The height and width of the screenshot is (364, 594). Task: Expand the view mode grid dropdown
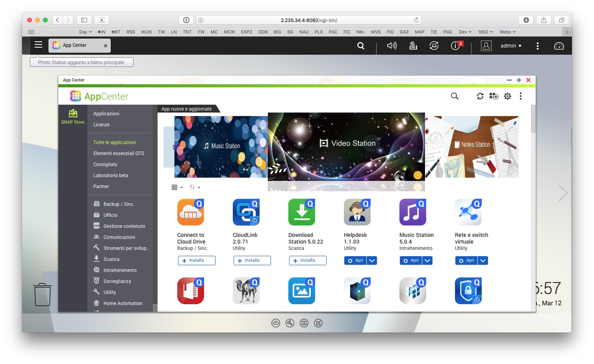coord(177,187)
